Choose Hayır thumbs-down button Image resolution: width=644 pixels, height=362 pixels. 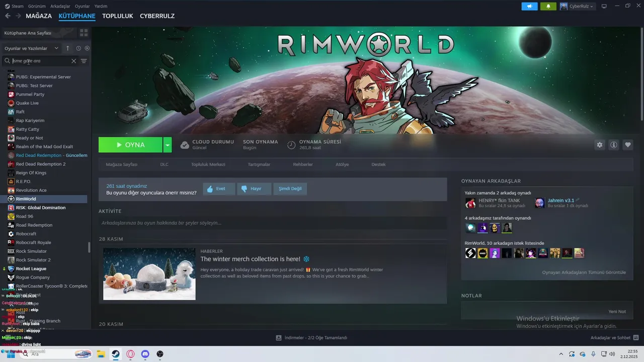coord(254,189)
